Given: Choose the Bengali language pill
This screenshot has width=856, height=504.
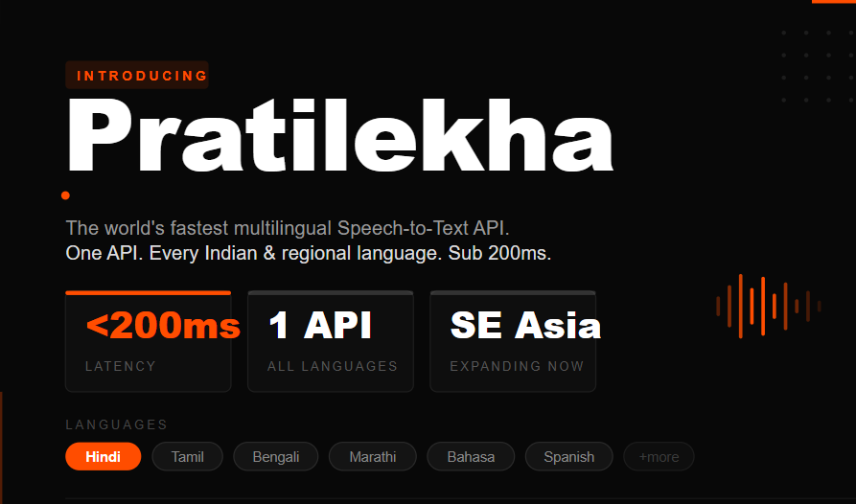Looking at the screenshot, I should (276, 456).
